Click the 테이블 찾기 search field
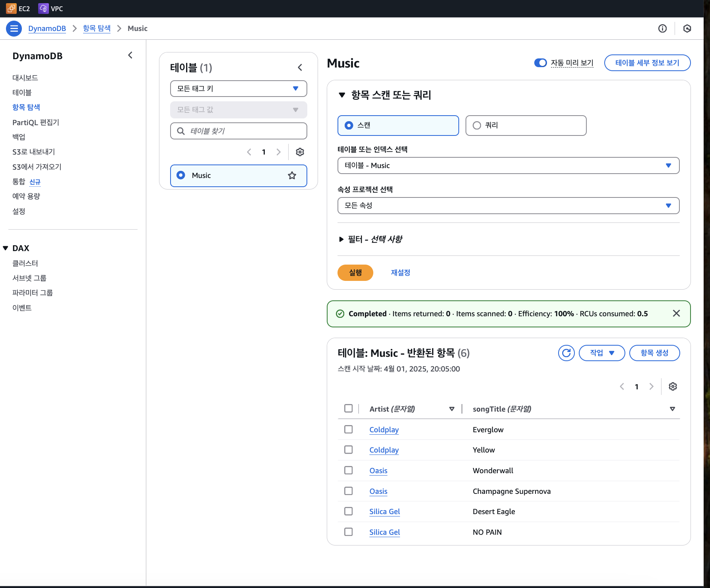 (x=239, y=131)
